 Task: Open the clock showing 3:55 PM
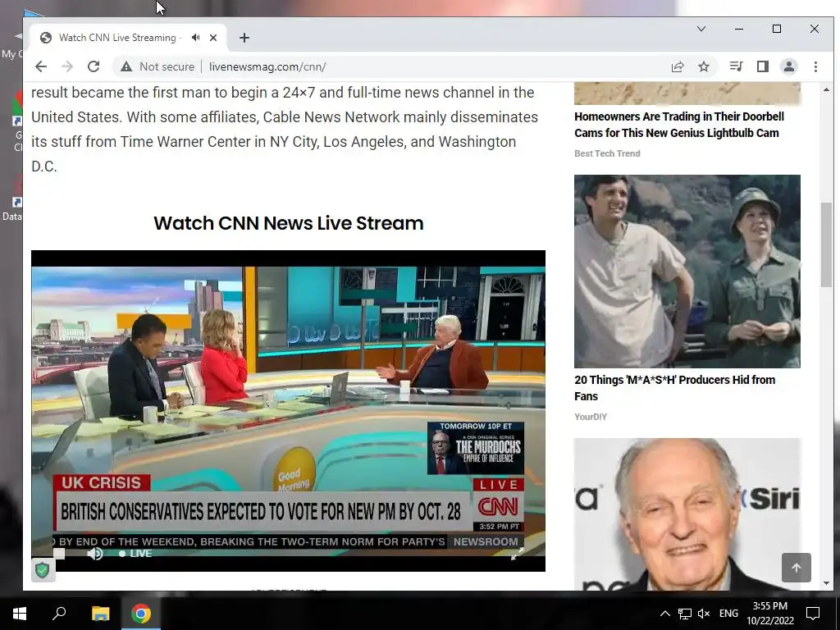[769, 614]
